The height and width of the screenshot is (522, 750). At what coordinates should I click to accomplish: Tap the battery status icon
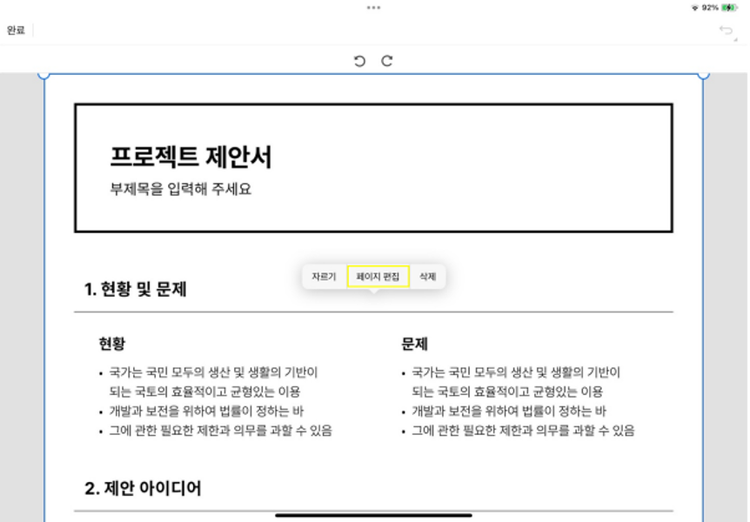pos(729,8)
